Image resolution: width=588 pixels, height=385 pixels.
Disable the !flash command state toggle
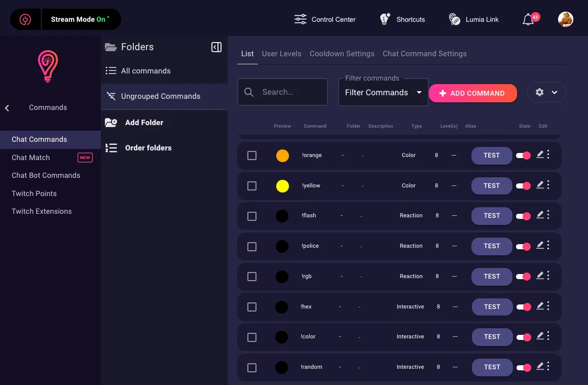click(x=523, y=216)
